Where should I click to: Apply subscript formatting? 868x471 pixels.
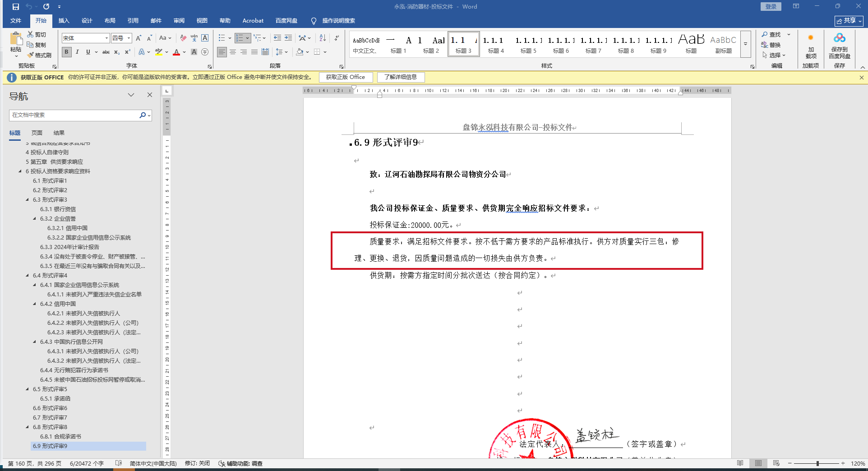[x=117, y=52]
